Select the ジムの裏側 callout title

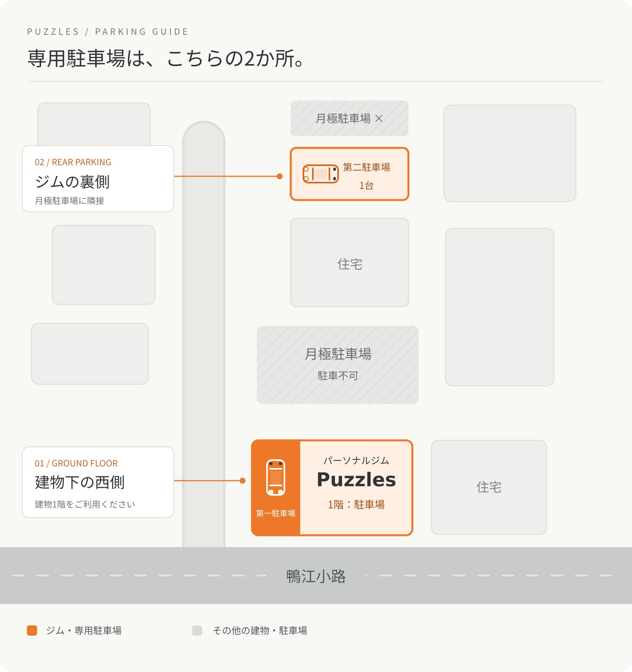point(72,182)
